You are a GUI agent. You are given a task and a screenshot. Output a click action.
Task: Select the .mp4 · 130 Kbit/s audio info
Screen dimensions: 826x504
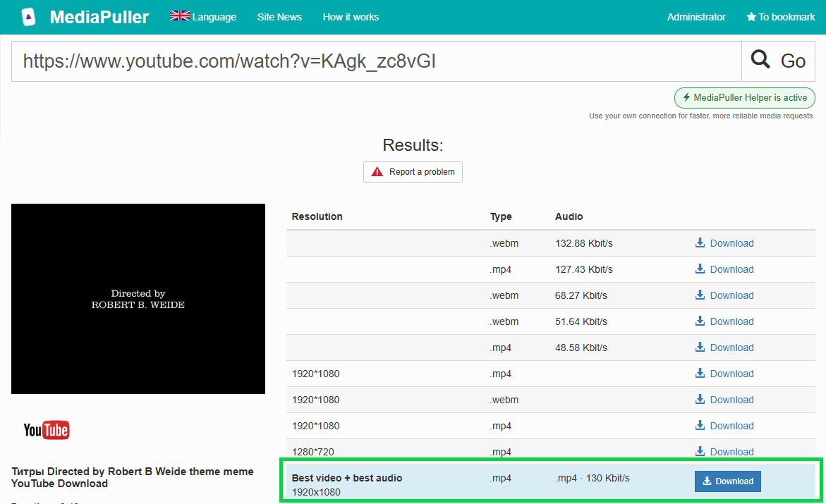(x=592, y=478)
